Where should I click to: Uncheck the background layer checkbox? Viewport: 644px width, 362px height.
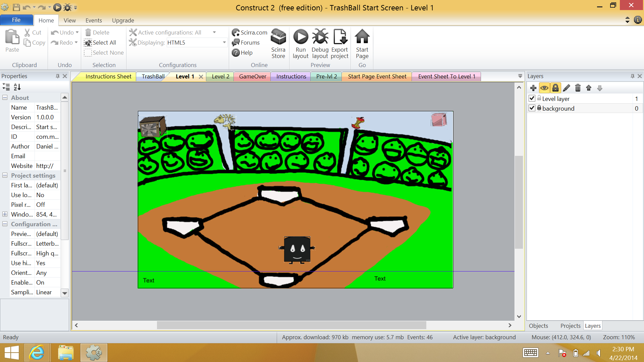tap(532, 108)
